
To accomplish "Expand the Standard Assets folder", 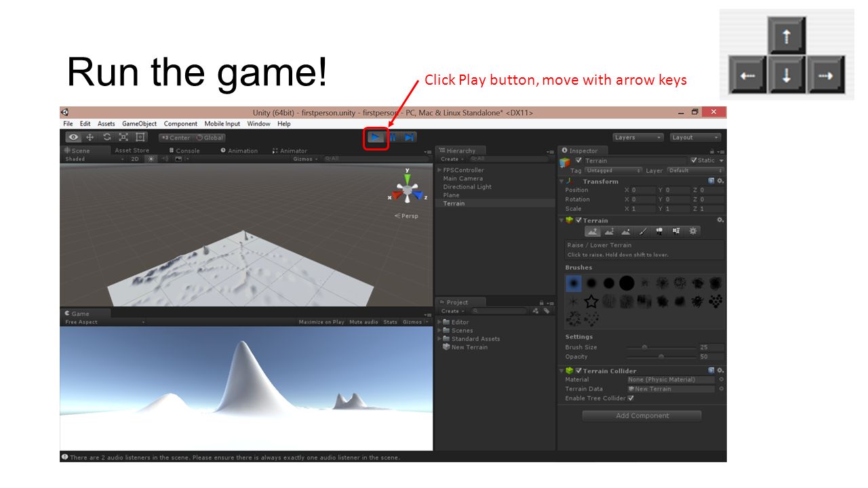I will point(440,339).
